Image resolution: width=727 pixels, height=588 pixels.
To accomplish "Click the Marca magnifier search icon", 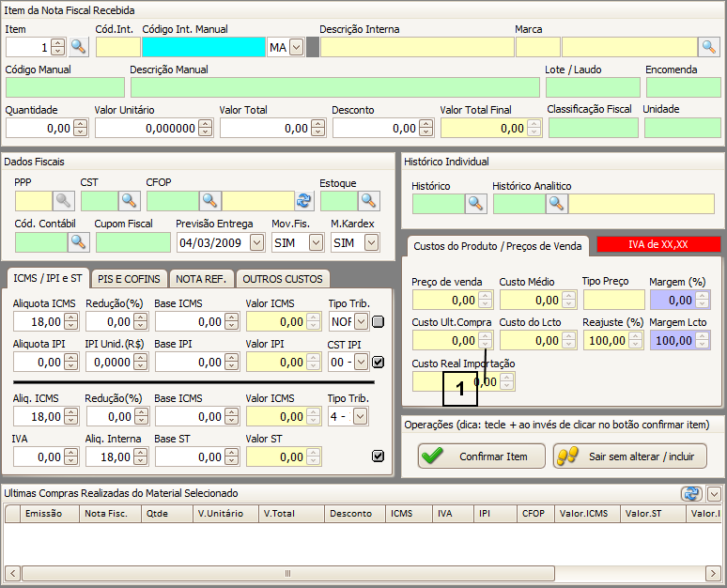I will (709, 47).
